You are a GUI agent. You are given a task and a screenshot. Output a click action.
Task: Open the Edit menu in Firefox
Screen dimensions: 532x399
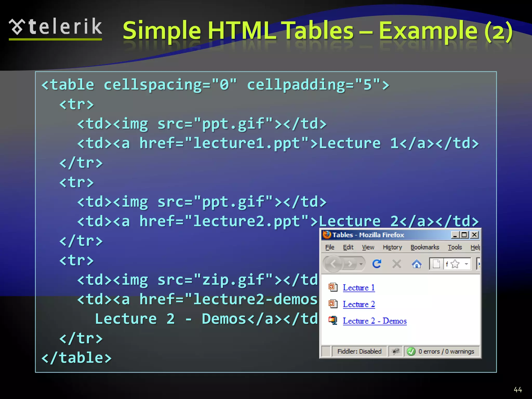coord(348,247)
